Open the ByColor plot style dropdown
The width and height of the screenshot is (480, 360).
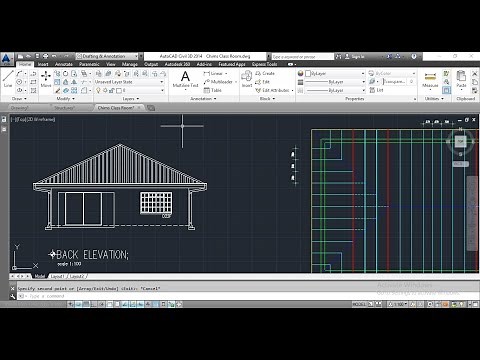click(392, 73)
